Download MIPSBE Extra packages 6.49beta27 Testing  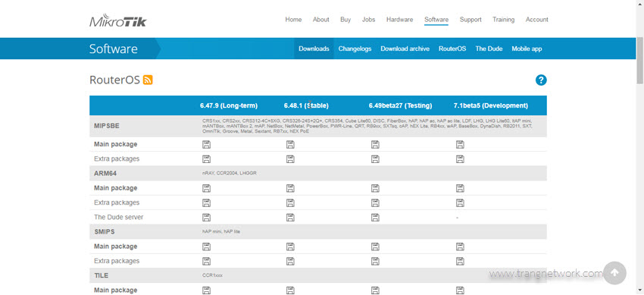pyautogui.click(x=375, y=159)
